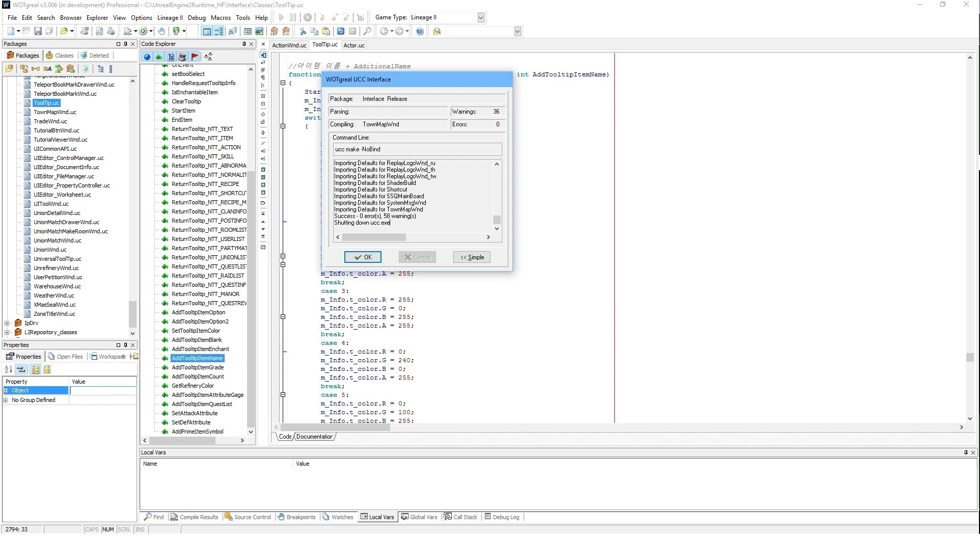Click the debugger Play icon in top toolbar

pos(281,17)
